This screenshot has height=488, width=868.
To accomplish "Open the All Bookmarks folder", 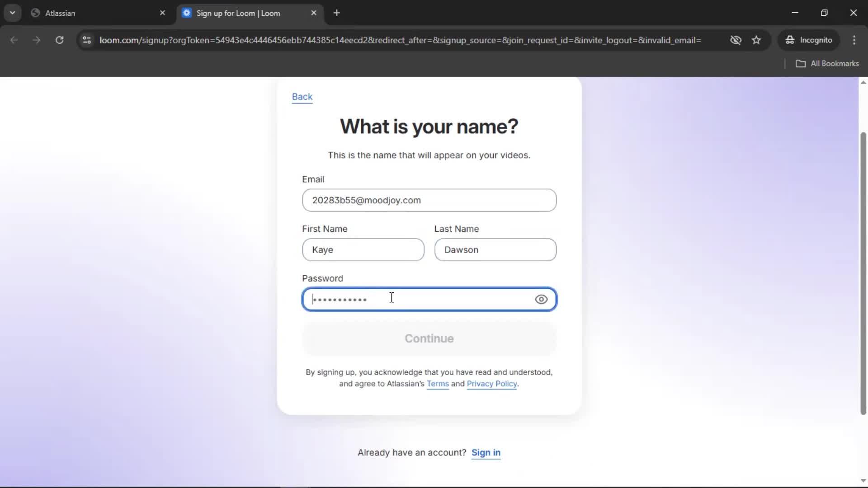I will (827, 63).
